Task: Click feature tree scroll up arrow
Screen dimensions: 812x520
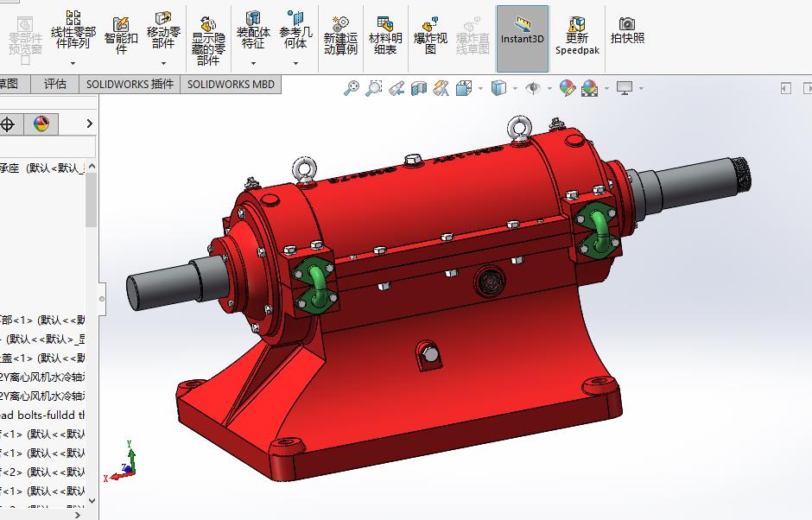Action: (x=92, y=166)
